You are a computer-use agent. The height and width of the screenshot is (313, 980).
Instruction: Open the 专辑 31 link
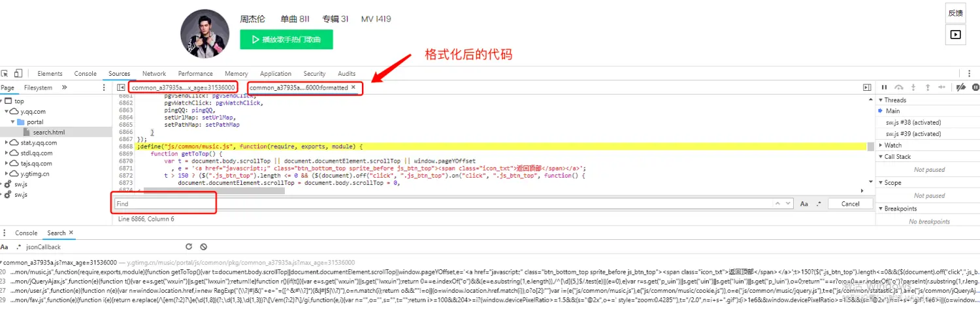(335, 19)
